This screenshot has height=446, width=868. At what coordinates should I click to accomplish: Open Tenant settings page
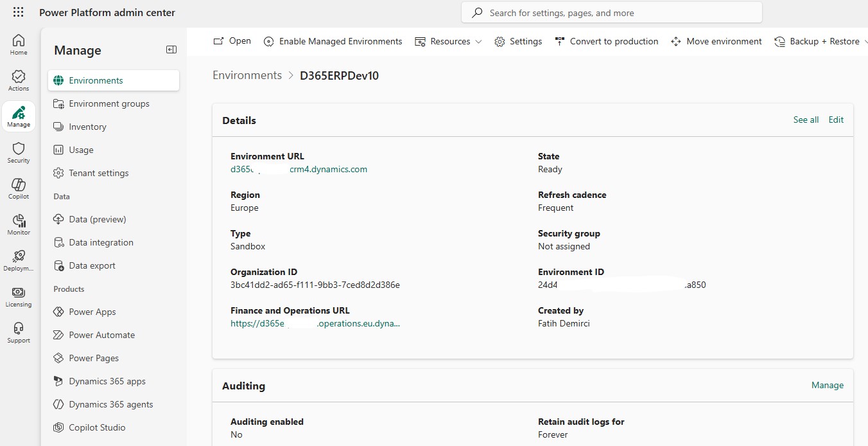click(x=114, y=173)
